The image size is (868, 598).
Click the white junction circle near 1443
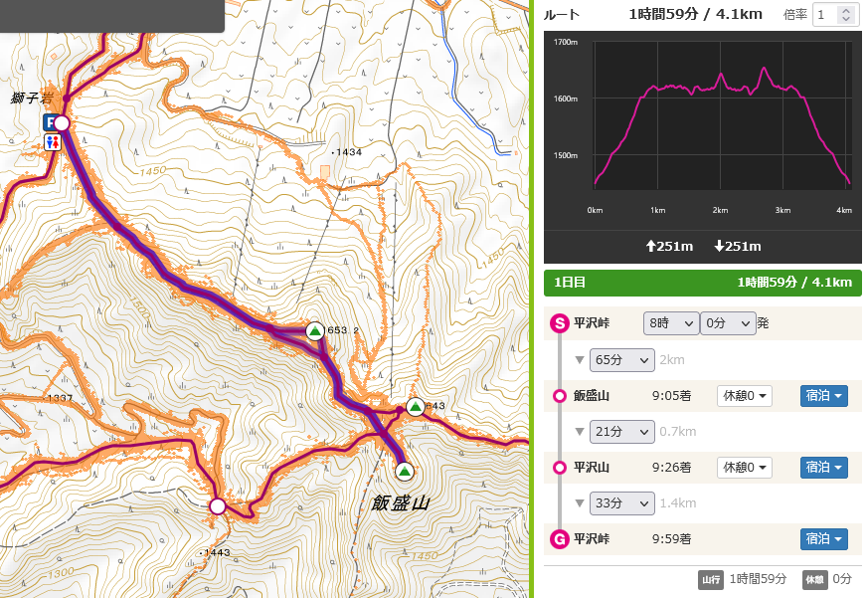tap(218, 506)
